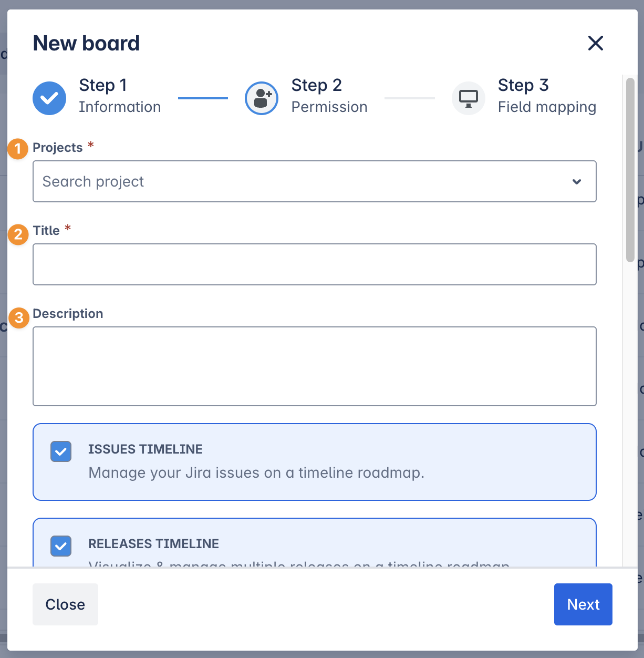Click the orange number 2 badge
Viewport: 644px width, 658px height.
pos(18,234)
